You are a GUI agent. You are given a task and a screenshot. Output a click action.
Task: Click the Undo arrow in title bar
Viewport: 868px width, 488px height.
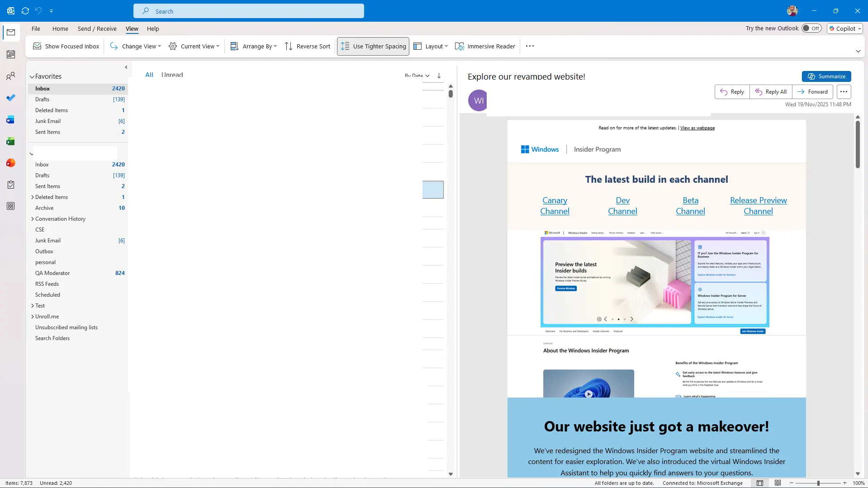click(x=39, y=11)
